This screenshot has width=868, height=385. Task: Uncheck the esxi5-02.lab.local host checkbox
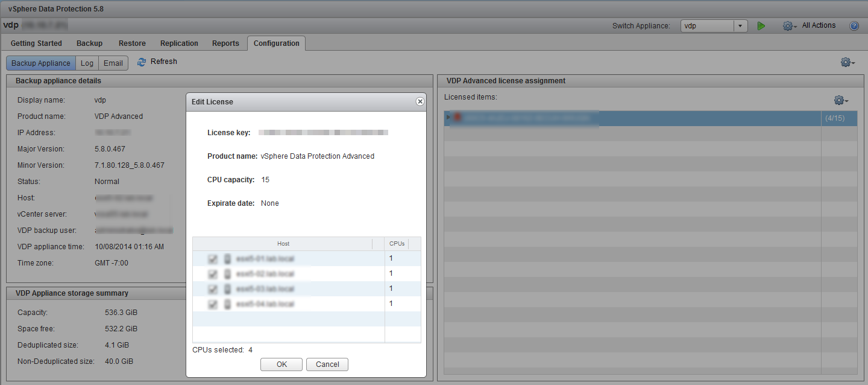point(213,274)
